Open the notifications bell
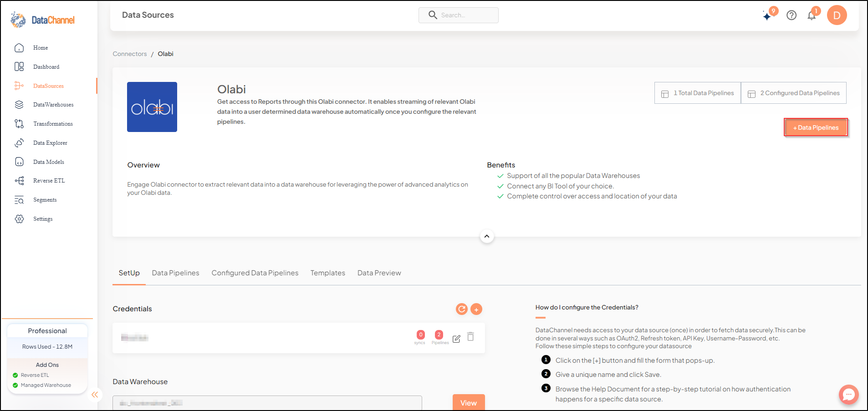The image size is (868, 411). (812, 15)
